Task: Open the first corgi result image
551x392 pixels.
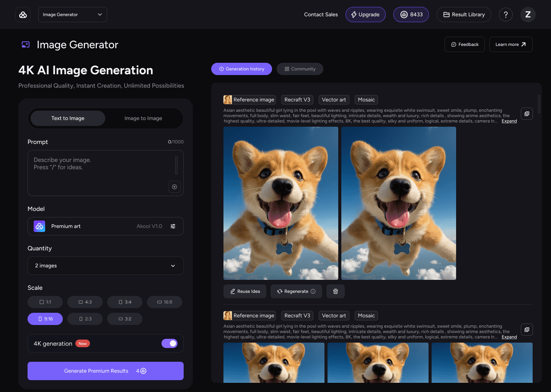Action: (x=281, y=203)
